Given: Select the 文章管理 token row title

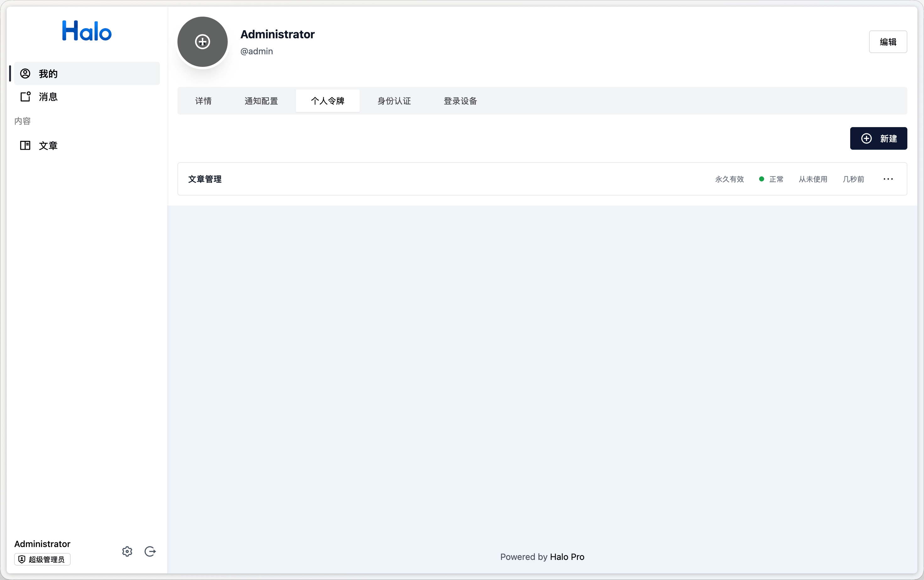Looking at the screenshot, I should pos(204,179).
